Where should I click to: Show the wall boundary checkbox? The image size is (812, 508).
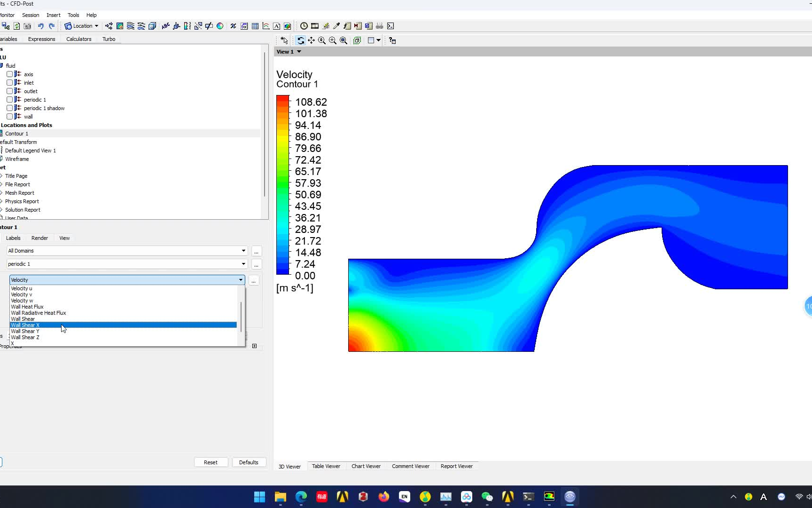(x=10, y=116)
